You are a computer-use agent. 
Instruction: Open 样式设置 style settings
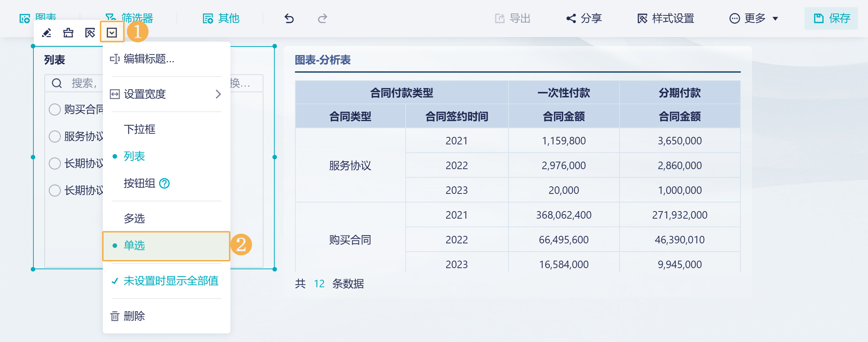[666, 18]
